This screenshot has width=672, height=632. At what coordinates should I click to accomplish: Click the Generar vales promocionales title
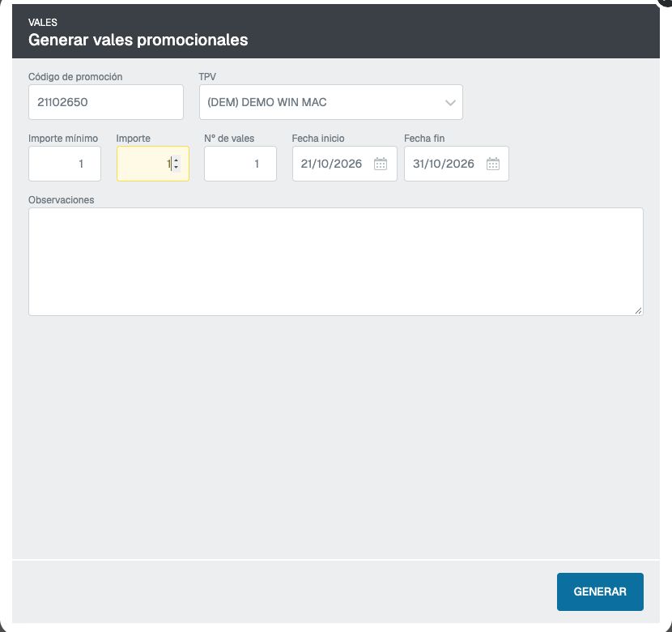[x=138, y=40]
